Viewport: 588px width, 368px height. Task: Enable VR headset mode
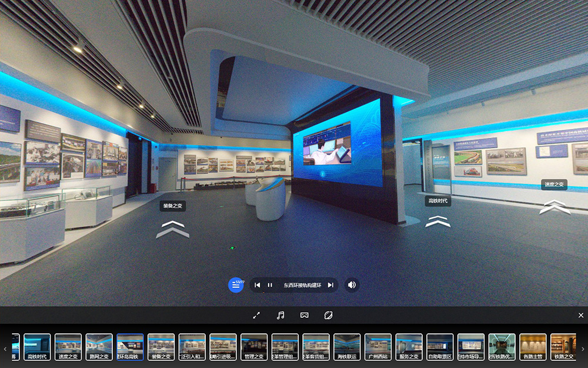pos(305,316)
